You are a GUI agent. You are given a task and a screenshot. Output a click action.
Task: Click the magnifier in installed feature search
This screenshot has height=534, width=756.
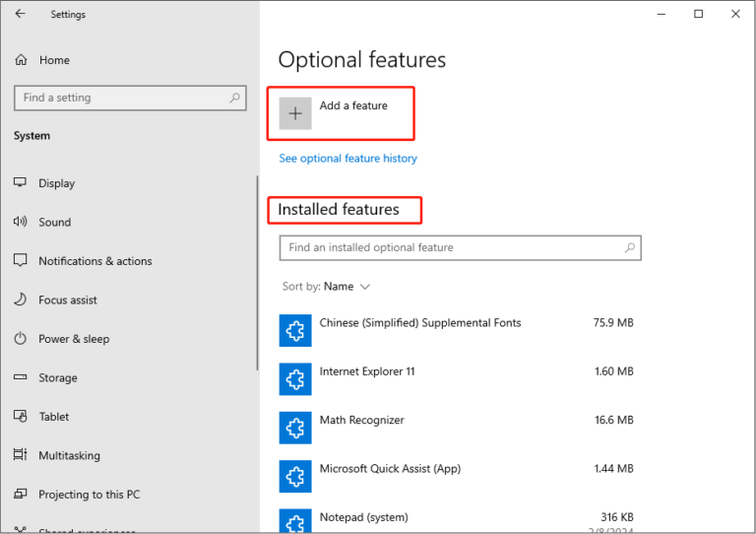[630, 248]
